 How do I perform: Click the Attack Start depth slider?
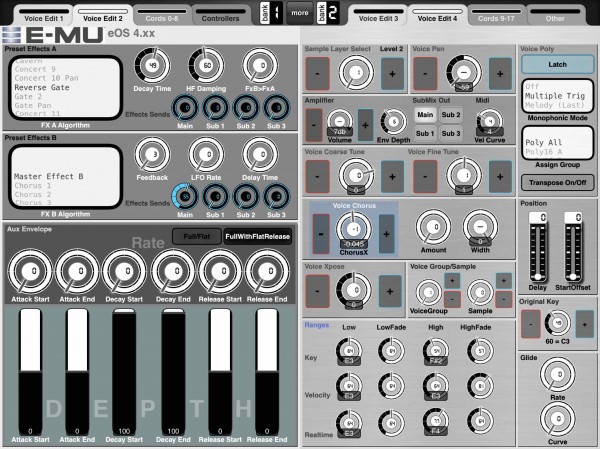pyautogui.click(x=30, y=372)
